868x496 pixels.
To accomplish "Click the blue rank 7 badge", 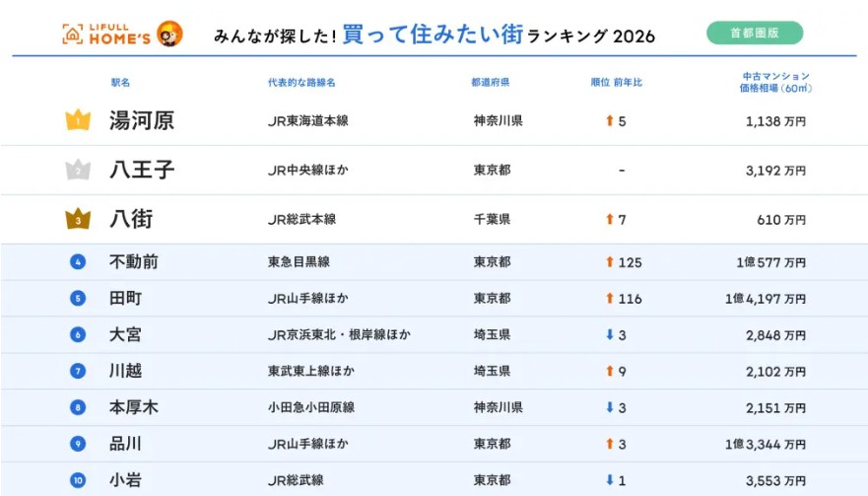I will [x=78, y=371].
